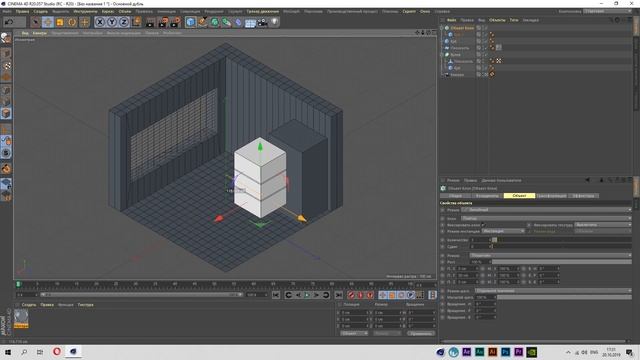Add a Cube primitive object
This screenshot has height=360, width=640.
click(191, 22)
